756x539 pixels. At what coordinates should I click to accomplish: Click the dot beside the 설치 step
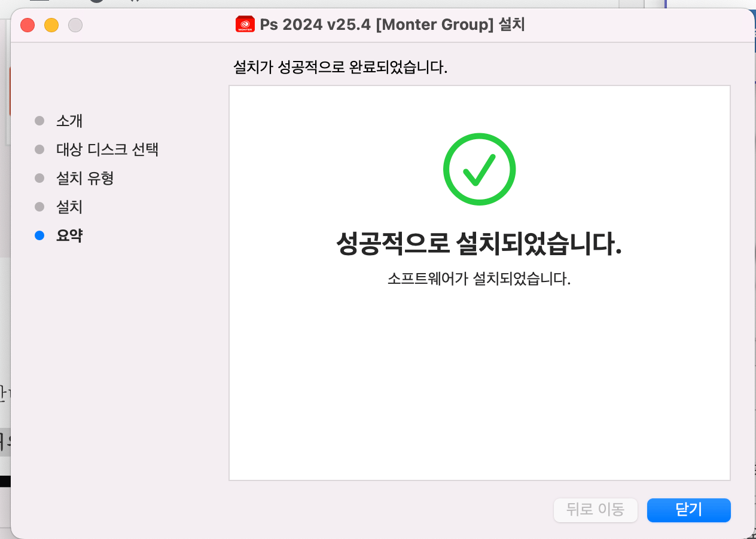click(39, 207)
